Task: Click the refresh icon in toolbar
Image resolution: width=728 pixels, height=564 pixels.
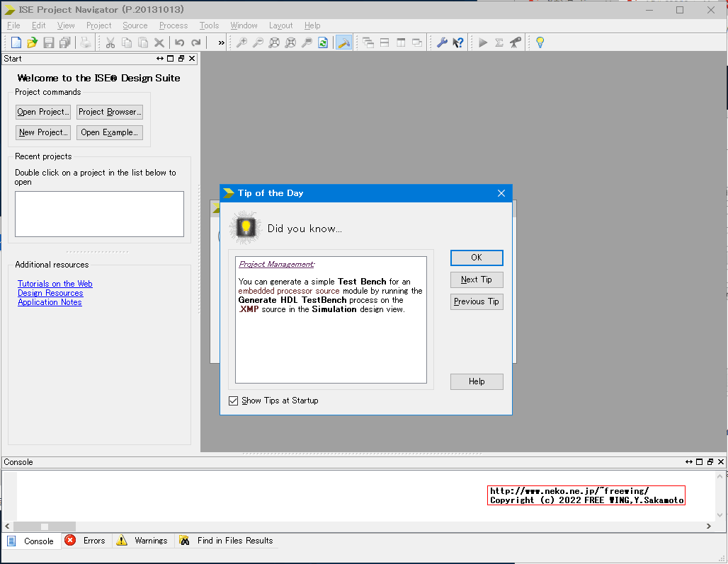Action: point(323,43)
